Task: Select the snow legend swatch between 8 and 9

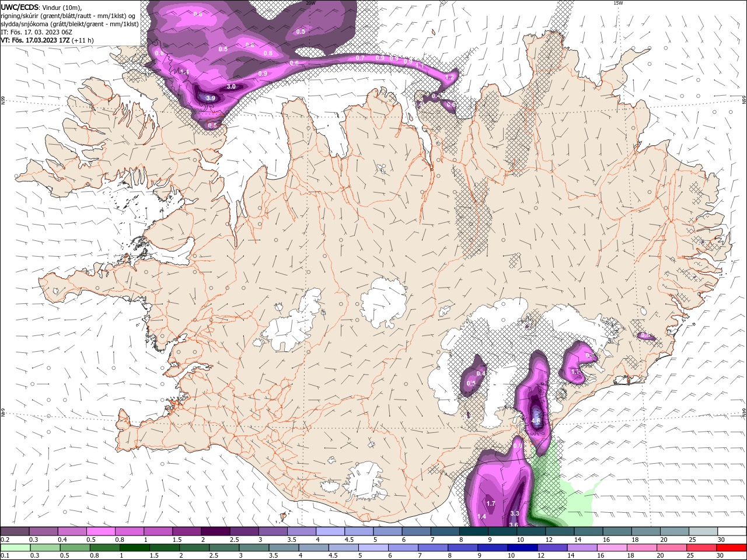Action: (x=473, y=531)
